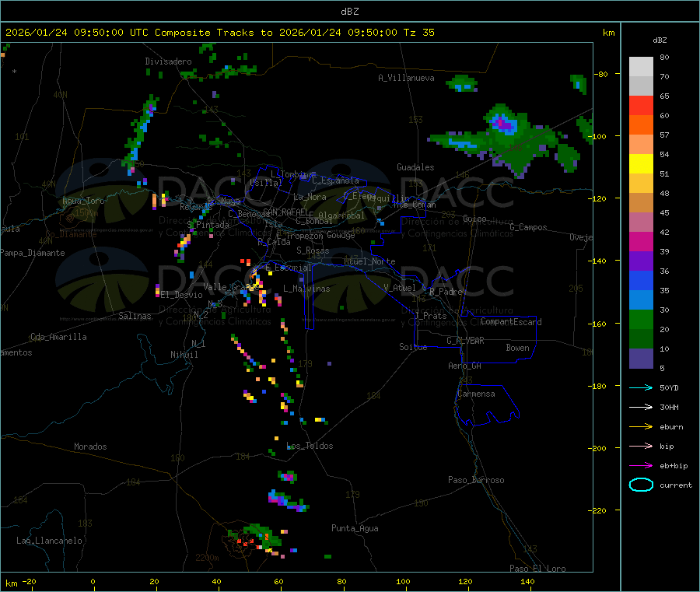Viewport: 700px width, 592px height.
Task: Click the Divisadero map label
Action: pos(168,61)
